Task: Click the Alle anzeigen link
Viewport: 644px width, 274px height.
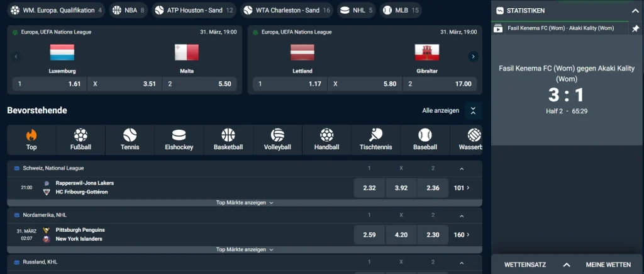Action: [x=440, y=110]
